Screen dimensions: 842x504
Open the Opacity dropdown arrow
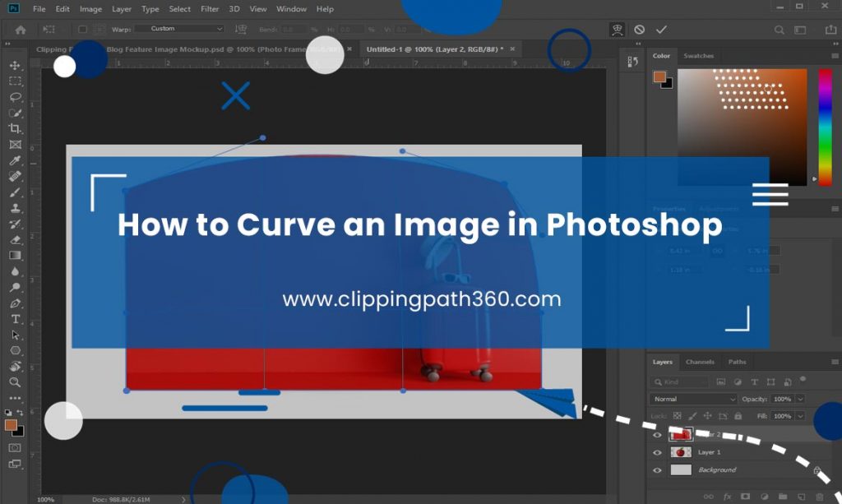click(x=800, y=399)
